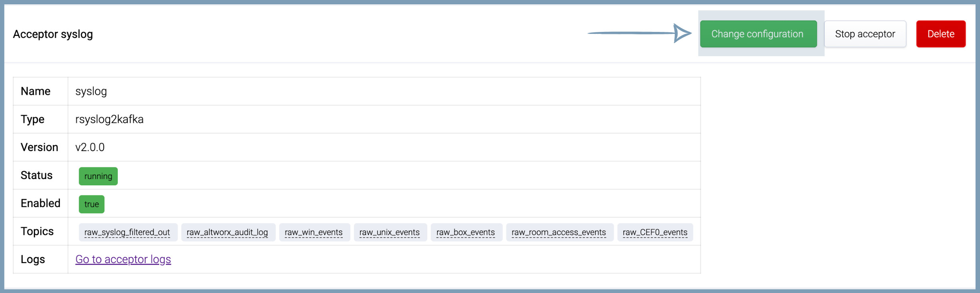
Task: Select the raw_syslog_filtered_out topic tag
Action: pos(127,232)
